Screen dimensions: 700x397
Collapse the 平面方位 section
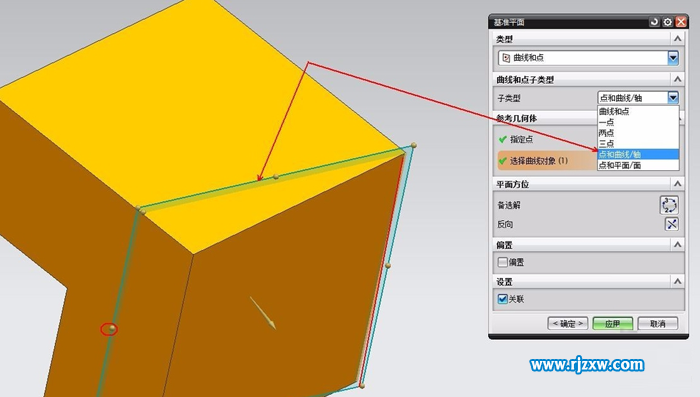pos(677,184)
